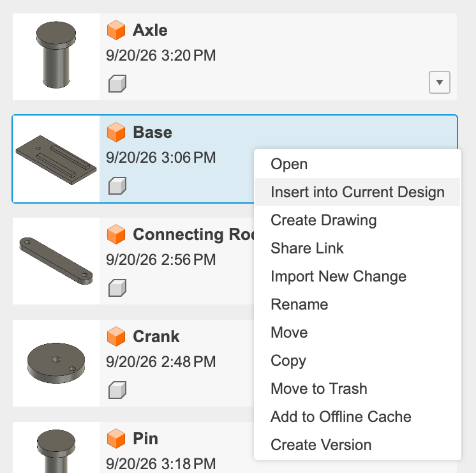
Task: Click the date 9/20/26 2:48 PM
Action: pyautogui.click(x=161, y=362)
